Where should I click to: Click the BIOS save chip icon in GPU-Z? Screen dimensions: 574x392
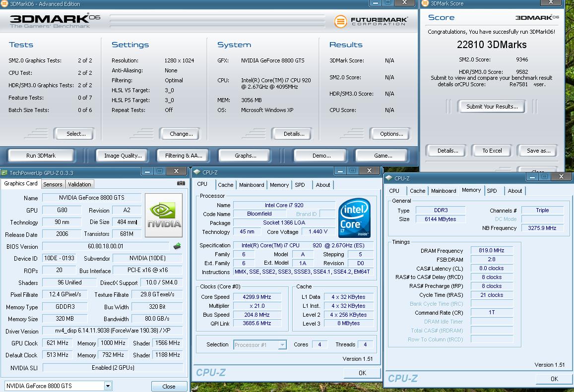click(x=177, y=246)
